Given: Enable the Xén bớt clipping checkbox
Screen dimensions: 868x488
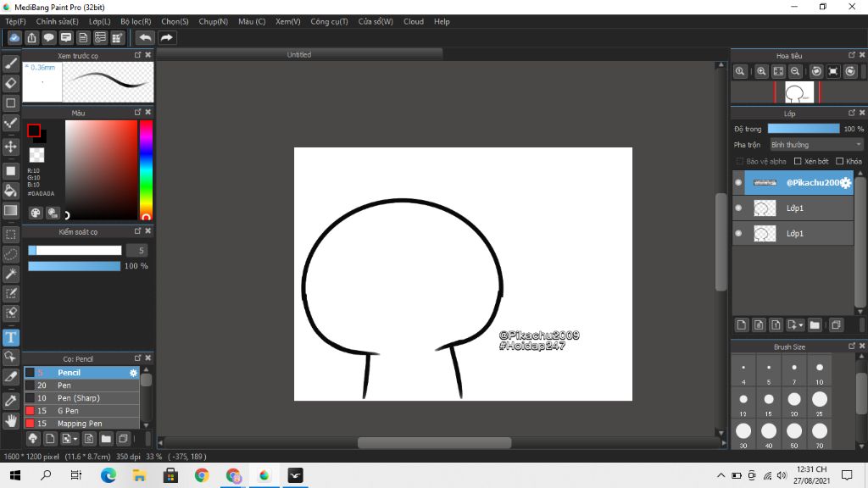Looking at the screenshot, I should click(798, 161).
